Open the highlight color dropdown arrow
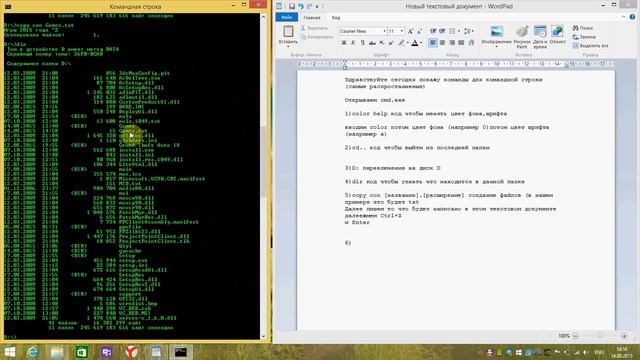The image size is (640, 360). point(407,43)
